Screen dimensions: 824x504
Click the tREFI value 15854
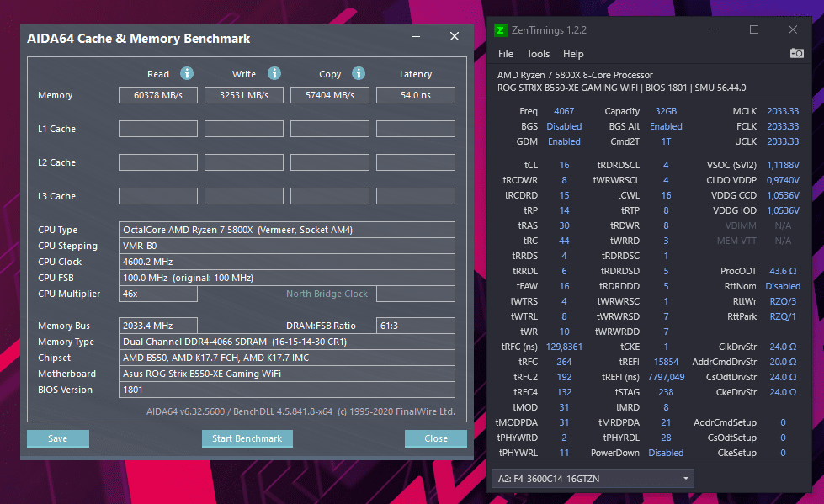click(x=666, y=362)
